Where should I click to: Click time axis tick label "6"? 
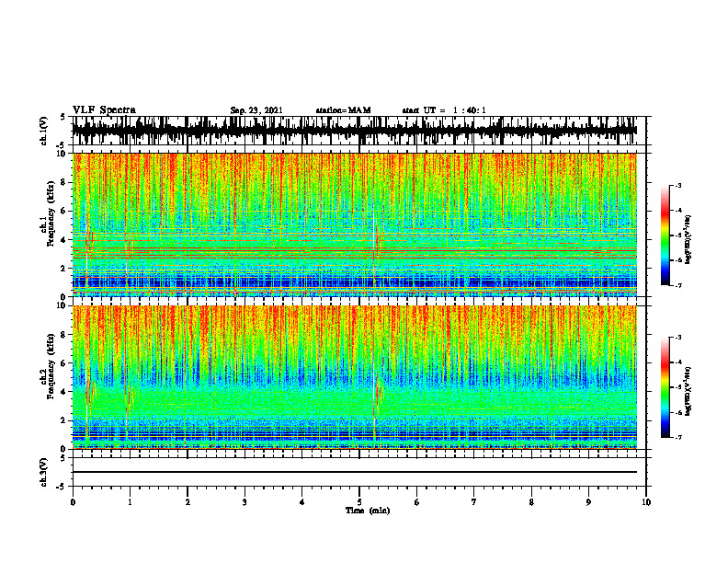click(417, 502)
